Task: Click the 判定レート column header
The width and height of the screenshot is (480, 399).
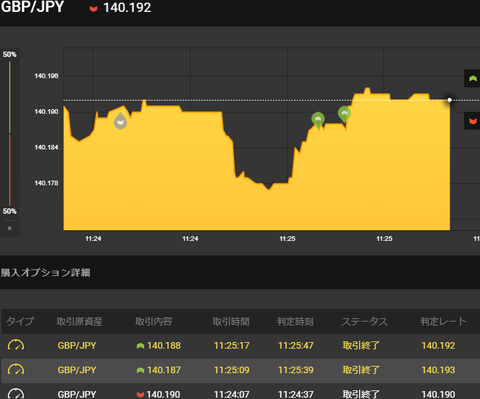Action: pyautogui.click(x=443, y=321)
